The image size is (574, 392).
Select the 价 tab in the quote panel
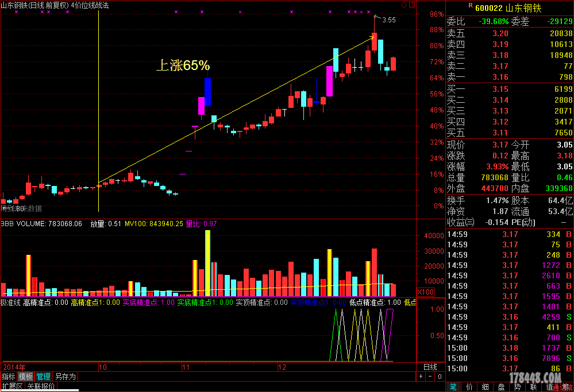click(469, 387)
